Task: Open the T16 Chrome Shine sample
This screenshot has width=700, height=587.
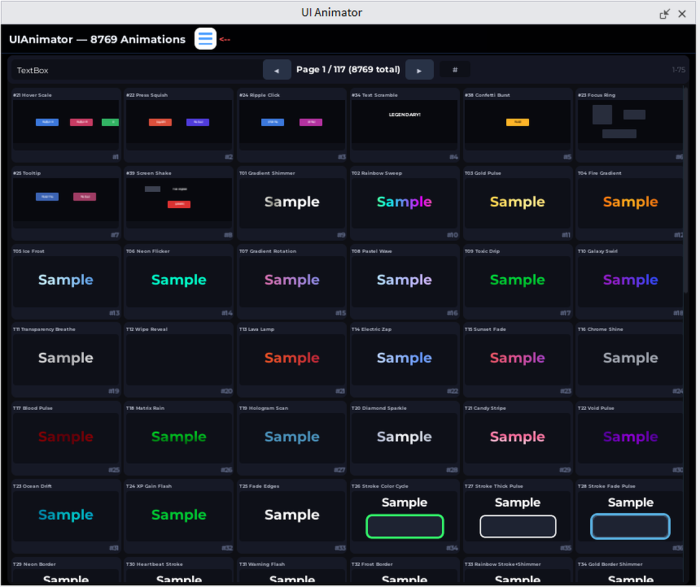Action: 630,358
